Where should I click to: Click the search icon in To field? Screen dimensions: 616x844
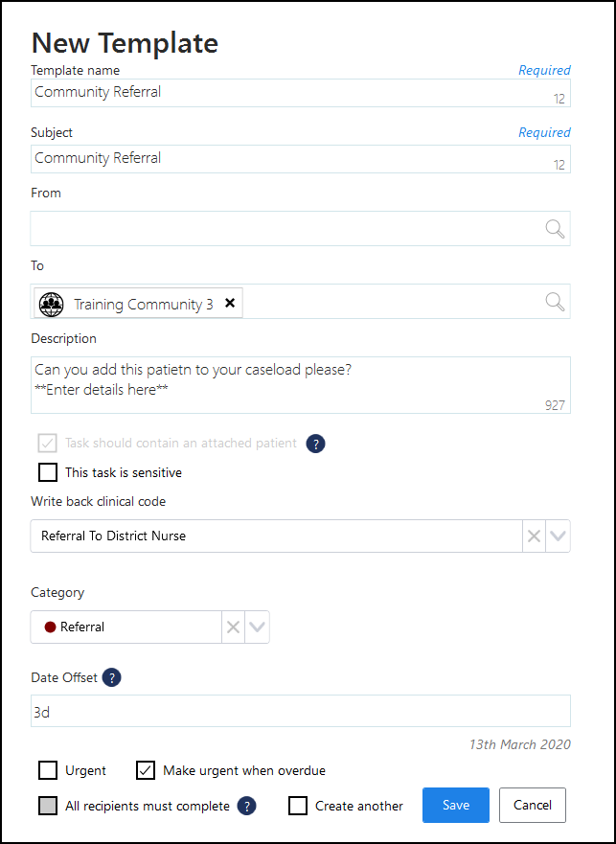[555, 302]
